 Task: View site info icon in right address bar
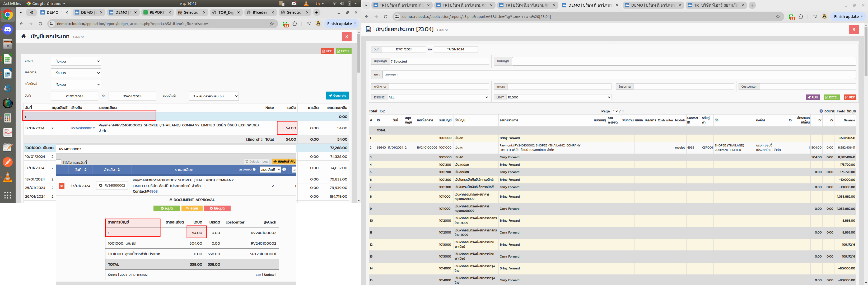tap(397, 16)
